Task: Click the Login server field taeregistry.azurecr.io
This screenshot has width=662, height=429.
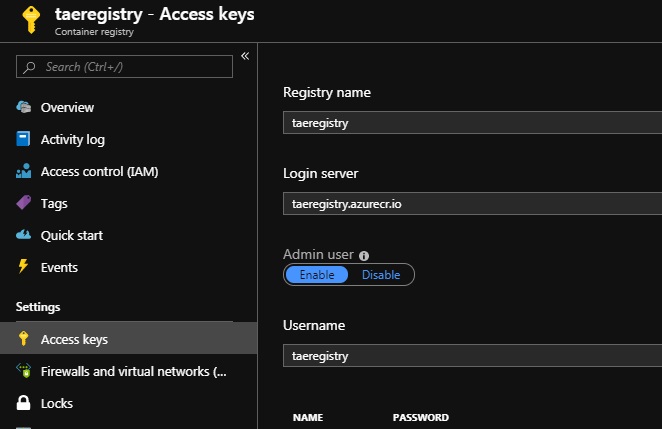Action: pyautogui.click(x=472, y=204)
